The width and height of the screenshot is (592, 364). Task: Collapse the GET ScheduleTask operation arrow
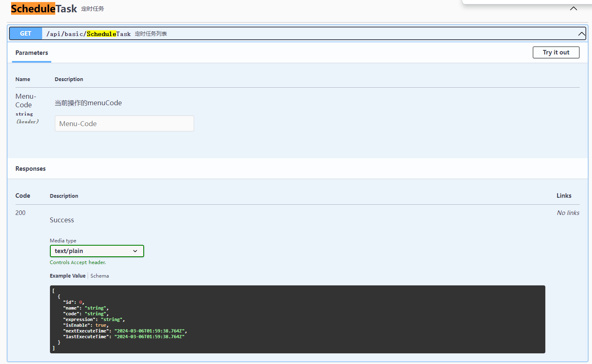[x=581, y=34]
